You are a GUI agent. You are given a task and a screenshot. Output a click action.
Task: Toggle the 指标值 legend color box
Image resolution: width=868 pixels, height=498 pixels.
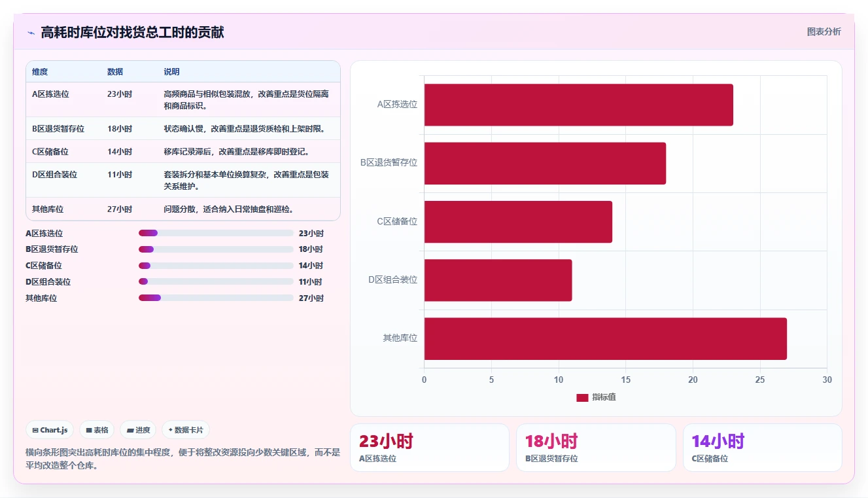[582, 397]
